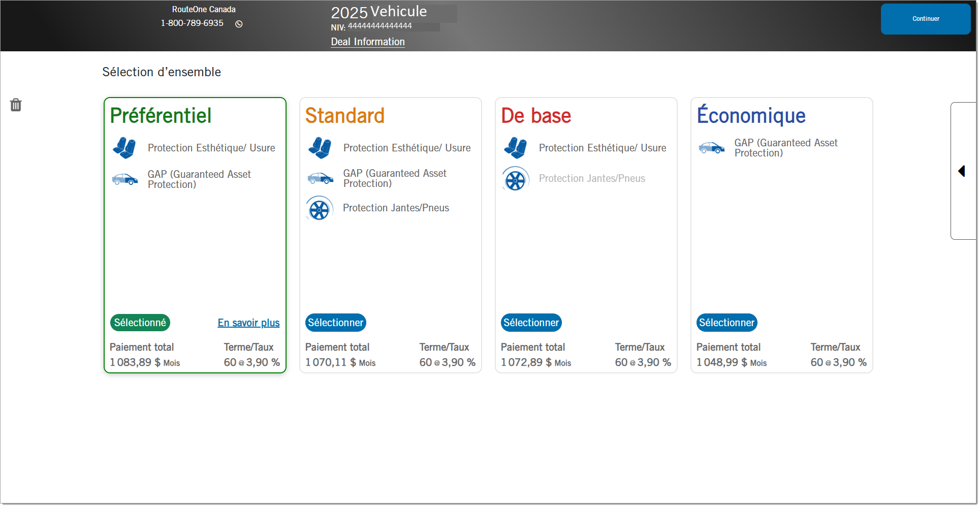Choose the Économique package
Screen dimensions: 980x507
[x=726, y=323]
